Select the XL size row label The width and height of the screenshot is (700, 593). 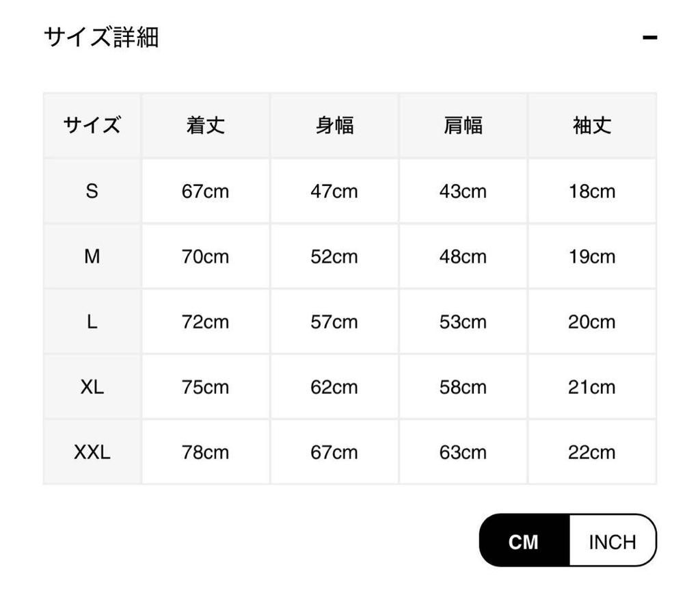tap(92, 387)
